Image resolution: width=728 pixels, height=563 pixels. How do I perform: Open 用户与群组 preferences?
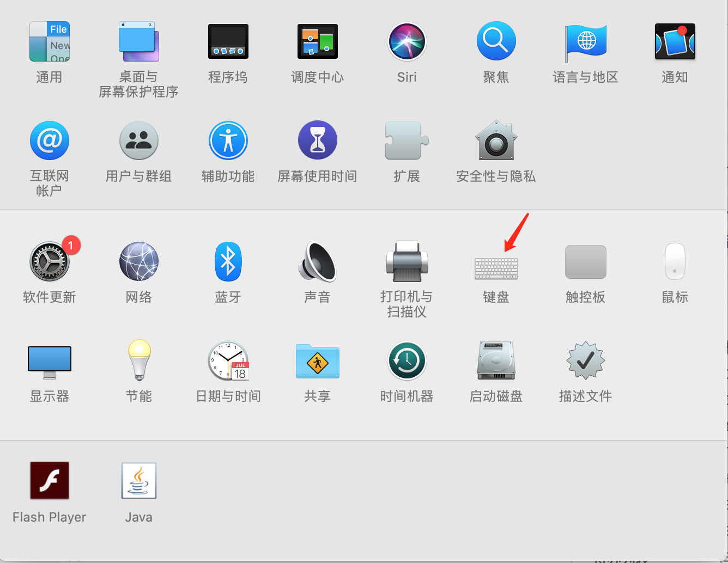138,140
